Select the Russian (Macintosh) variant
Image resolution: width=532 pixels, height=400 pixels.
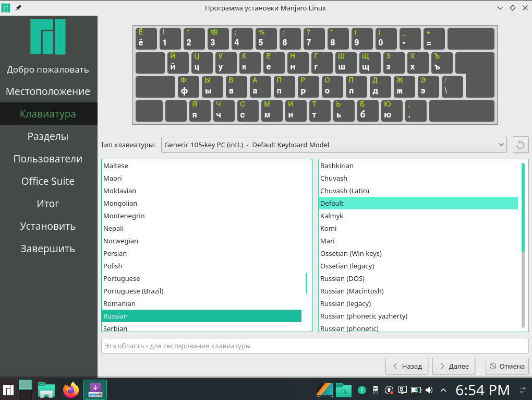pos(418,291)
